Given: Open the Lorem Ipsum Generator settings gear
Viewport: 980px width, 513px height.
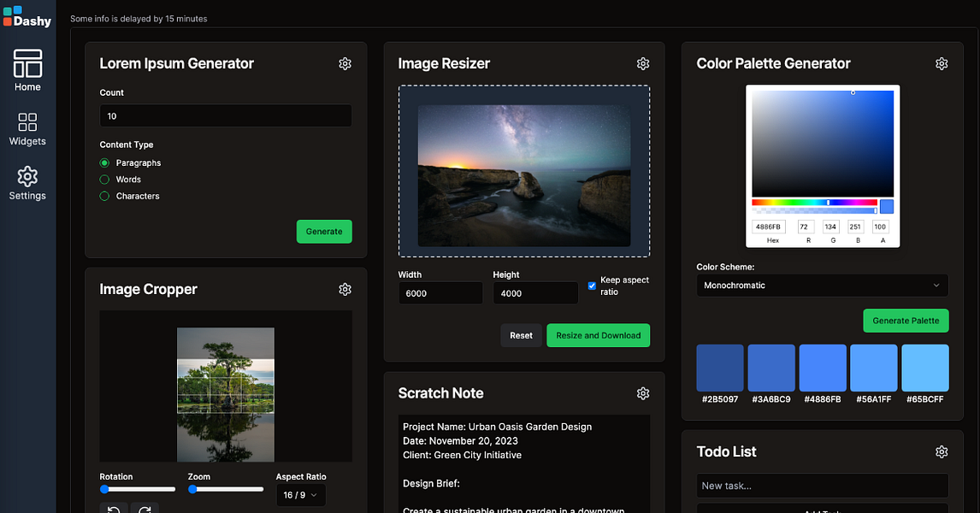Looking at the screenshot, I should coord(345,63).
